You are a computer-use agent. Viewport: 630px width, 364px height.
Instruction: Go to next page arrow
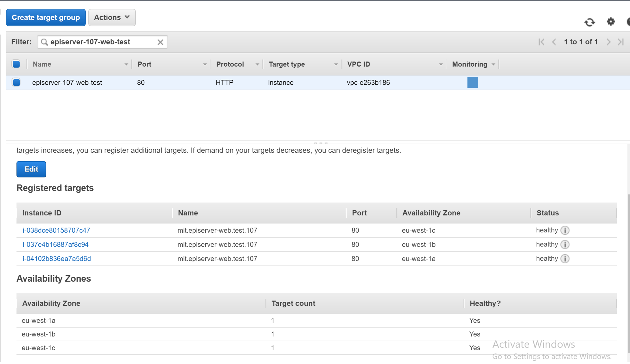click(x=608, y=42)
